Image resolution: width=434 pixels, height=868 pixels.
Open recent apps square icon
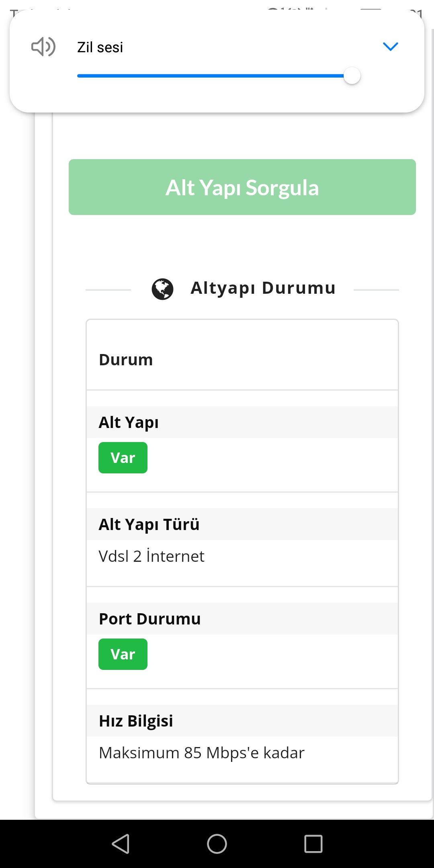click(x=313, y=843)
